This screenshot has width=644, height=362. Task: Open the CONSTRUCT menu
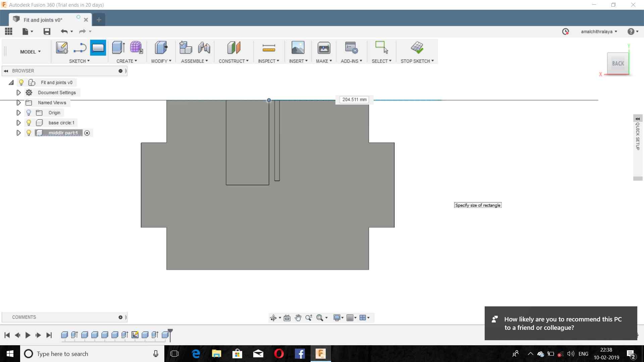click(233, 61)
